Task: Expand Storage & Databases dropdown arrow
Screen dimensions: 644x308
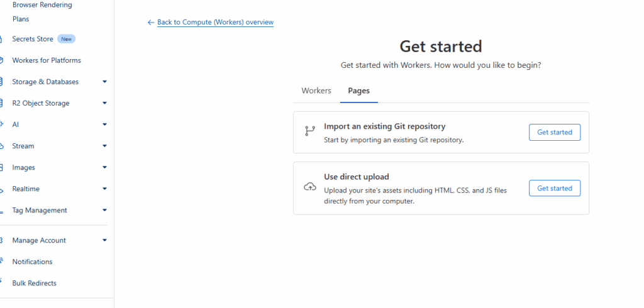Action: (x=105, y=82)
